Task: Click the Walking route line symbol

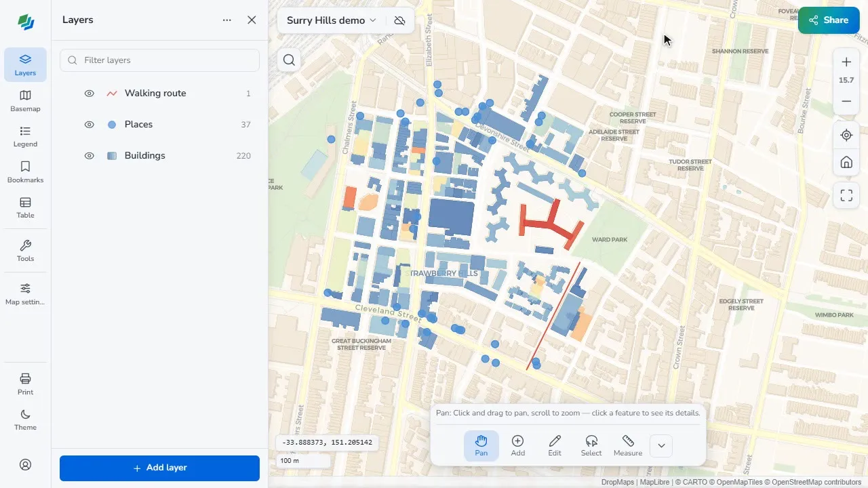Action: click(x=112, y=94)
